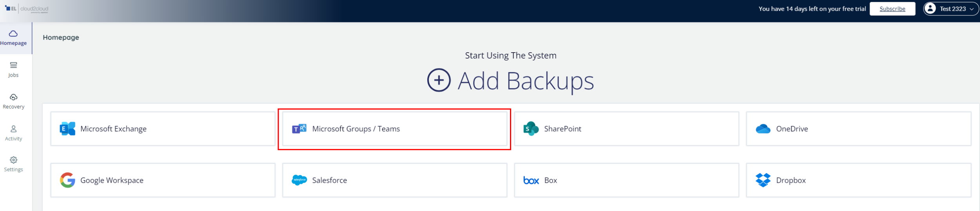Screen dimensions: 980x211
Task: Go to Recovery in the sidebar
Action: pyautogui.click(x=13, y=101)
